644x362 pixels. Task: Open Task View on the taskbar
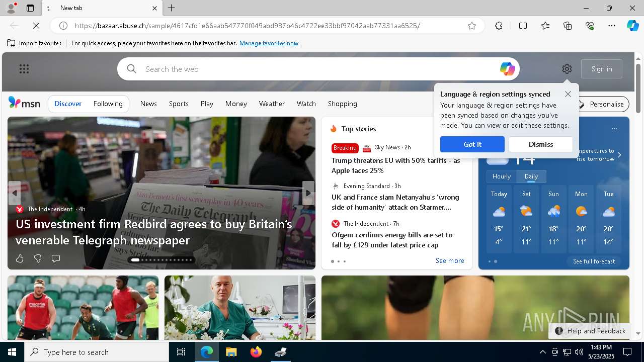(x=181, y=352)
